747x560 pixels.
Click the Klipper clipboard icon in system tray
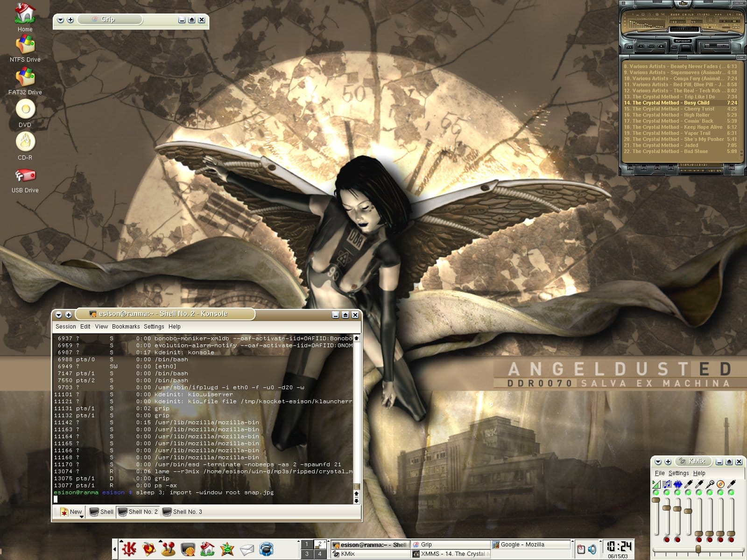581,549
